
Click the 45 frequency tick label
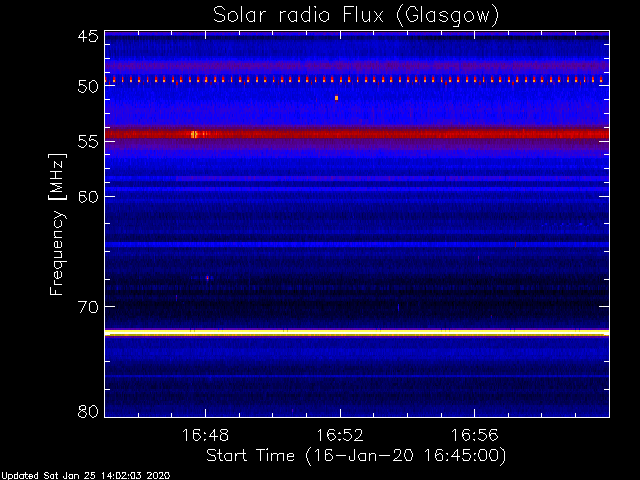click(88, 37)
